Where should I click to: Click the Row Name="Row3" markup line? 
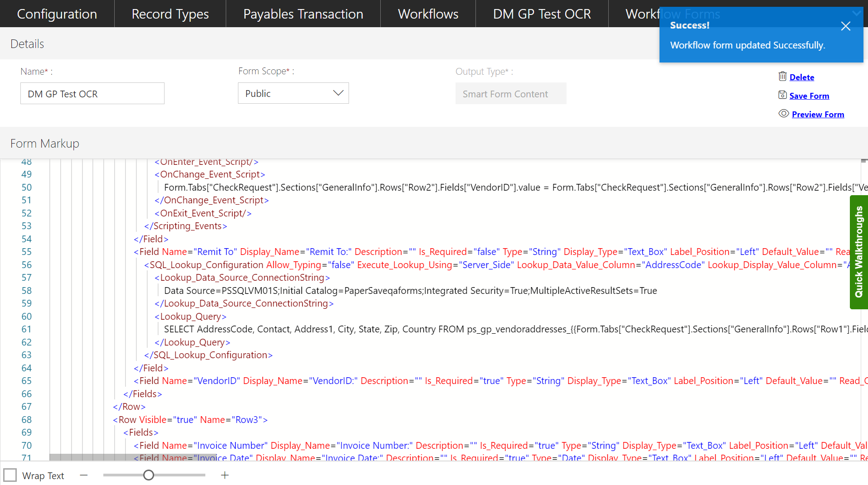[190, 420]
